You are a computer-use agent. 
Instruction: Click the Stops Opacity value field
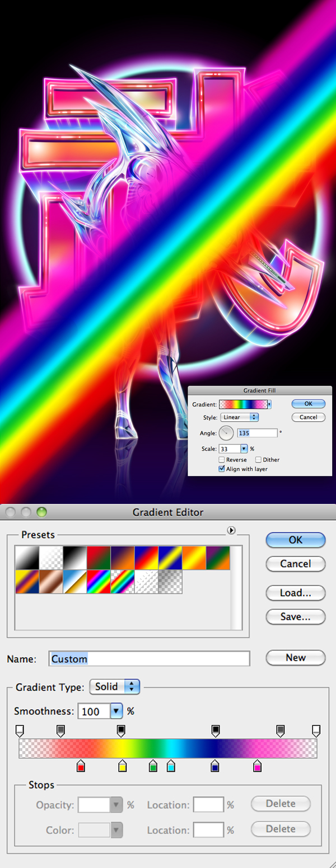94,805
